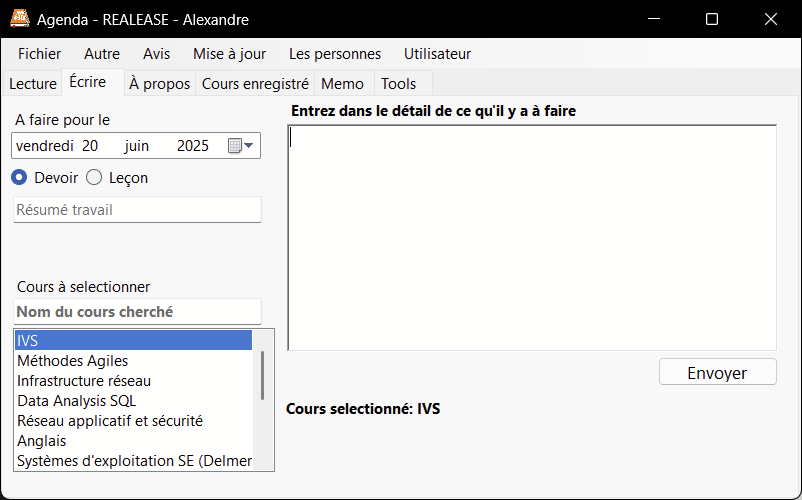Select Data Analysis SQL course

[76, 401]
